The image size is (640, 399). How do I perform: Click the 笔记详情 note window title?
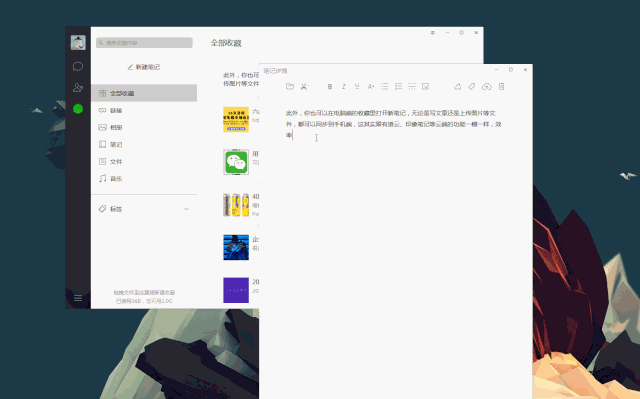(x=276, y=71)
